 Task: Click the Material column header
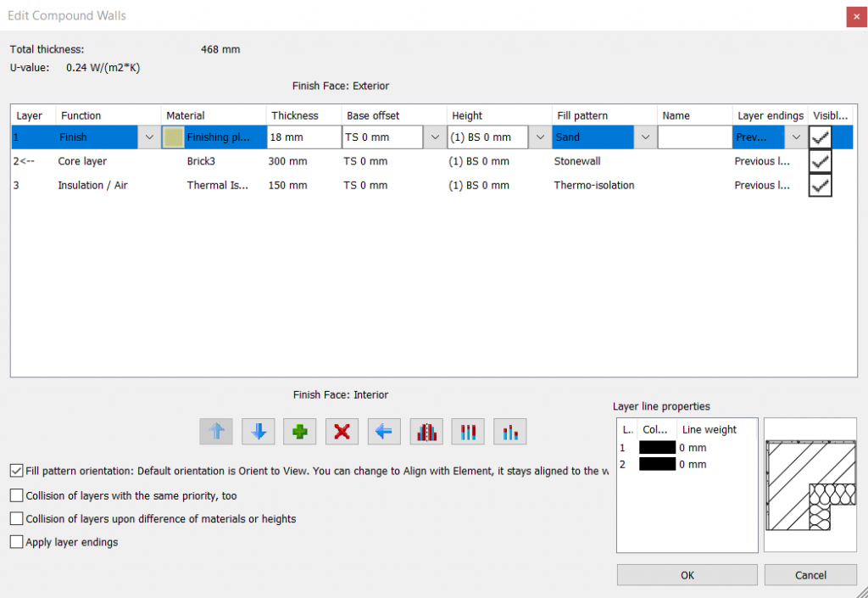pos(186,115)
